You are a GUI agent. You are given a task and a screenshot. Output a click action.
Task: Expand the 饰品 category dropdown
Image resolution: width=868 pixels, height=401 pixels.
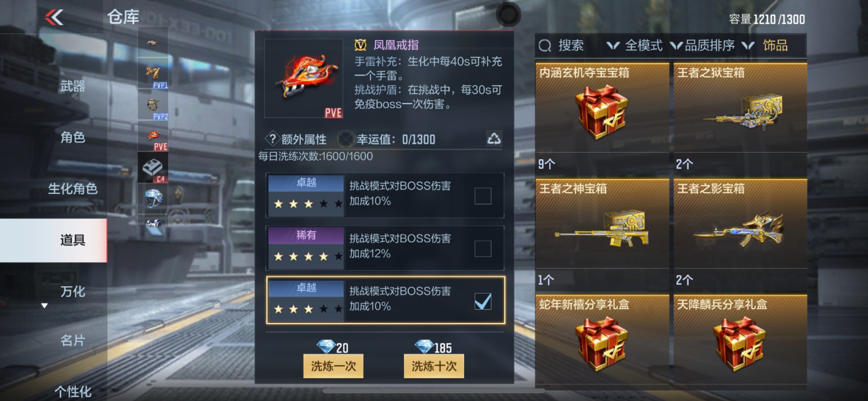tap(765, 46)
